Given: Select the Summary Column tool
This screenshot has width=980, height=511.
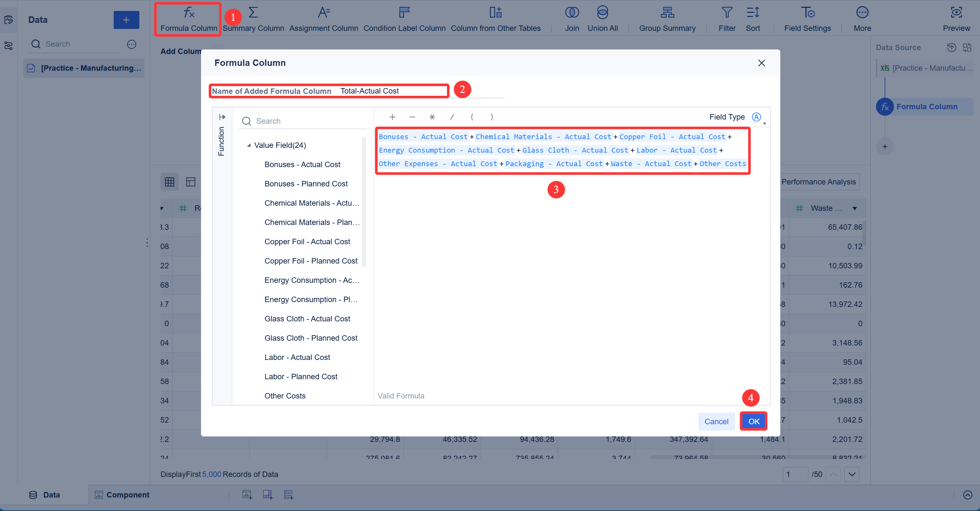Looking at the screenshot, I should coord(253,18).
